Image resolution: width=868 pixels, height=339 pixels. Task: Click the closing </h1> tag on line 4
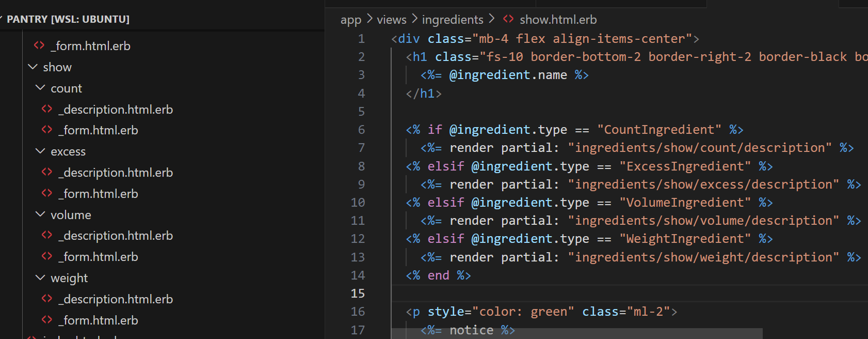pyautogui.click(x=424, y=94)
